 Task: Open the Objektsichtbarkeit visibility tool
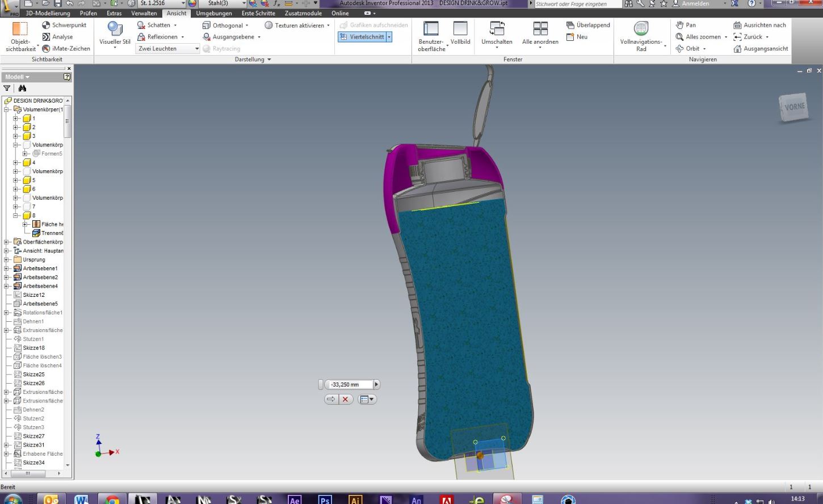pyautogui.click(x=20, y=37)
